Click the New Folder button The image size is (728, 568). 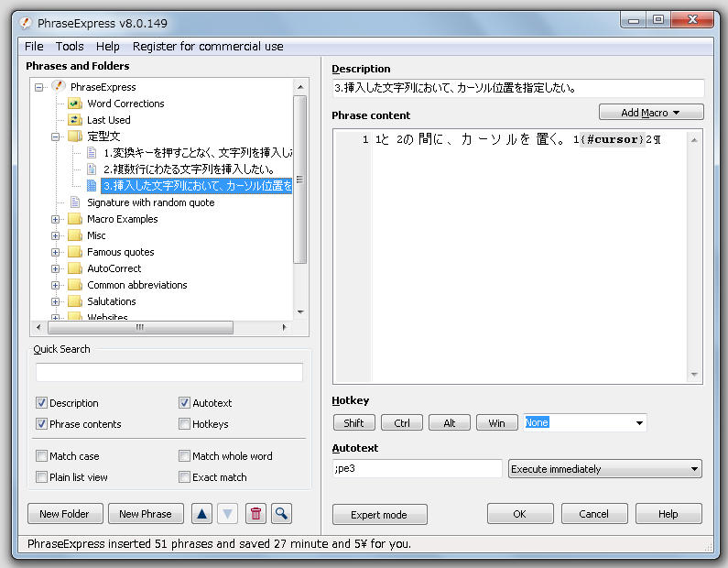pyautogui.click(x=65, y=514)
